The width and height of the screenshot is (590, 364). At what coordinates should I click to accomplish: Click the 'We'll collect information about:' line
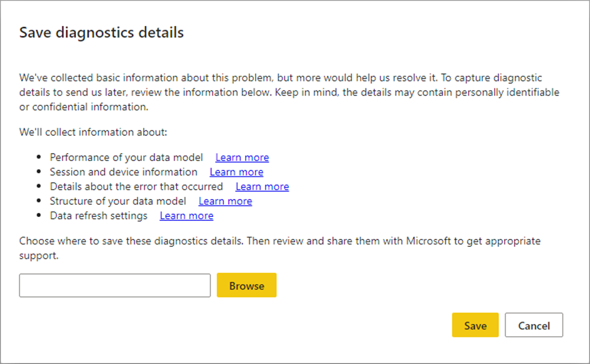click(93, 132)
